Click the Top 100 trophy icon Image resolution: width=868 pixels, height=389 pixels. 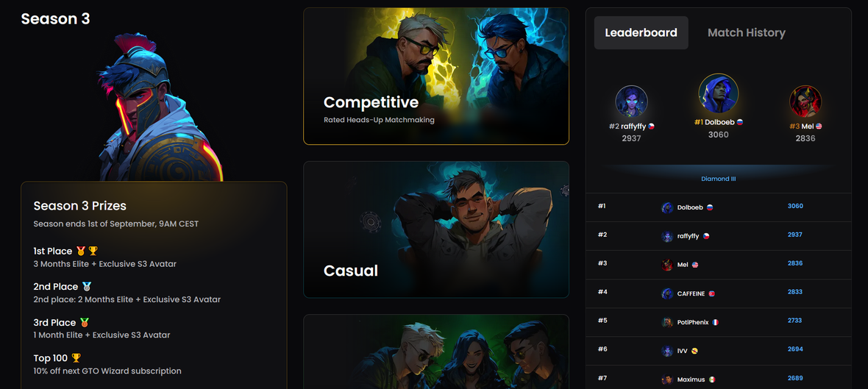(x=77, y=358)
